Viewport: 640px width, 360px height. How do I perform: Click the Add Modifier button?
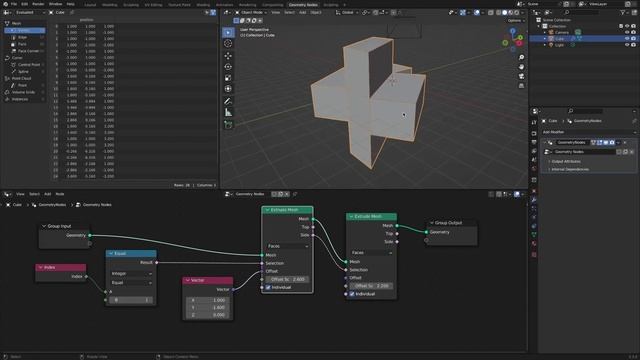click(x=589, y=132)
